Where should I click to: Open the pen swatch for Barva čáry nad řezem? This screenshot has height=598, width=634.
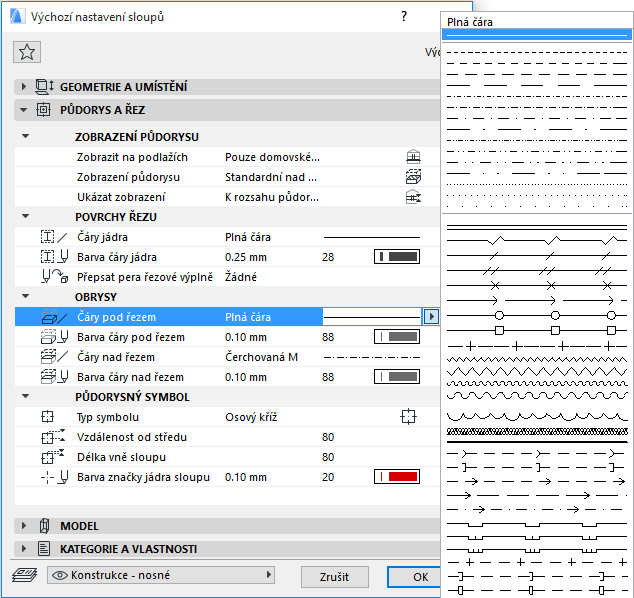(x=397, y=376)
